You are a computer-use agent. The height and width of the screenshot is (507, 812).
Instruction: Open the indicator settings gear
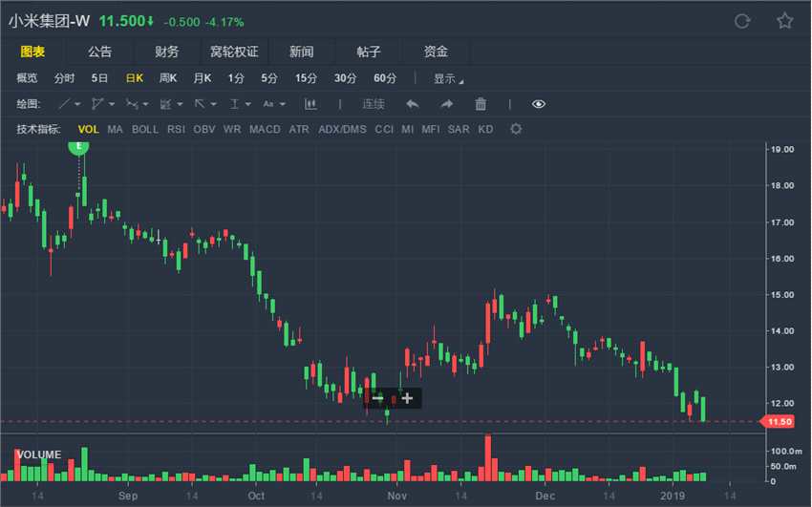coord(516,129)
